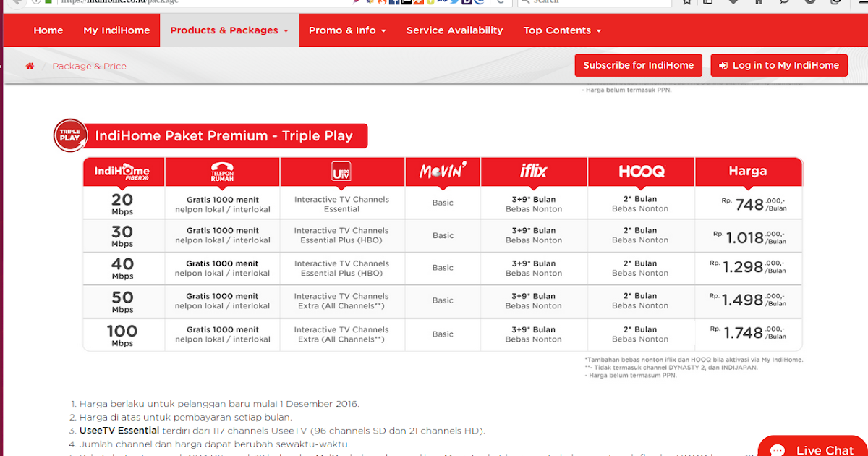Click the UseeTV logo in table header
This screenshot has height=456, width=868.
coord(341,172)
